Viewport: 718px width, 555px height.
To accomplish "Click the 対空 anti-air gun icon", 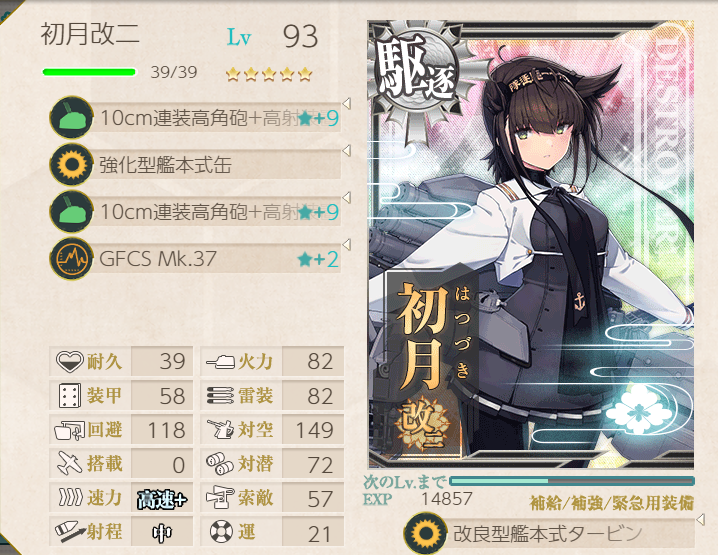I will point(220,430).
